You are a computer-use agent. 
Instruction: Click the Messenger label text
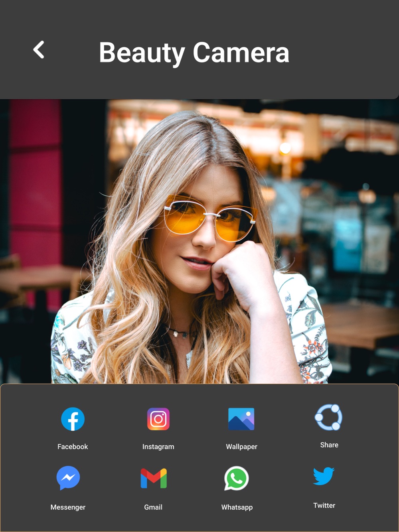coord(68,507)
